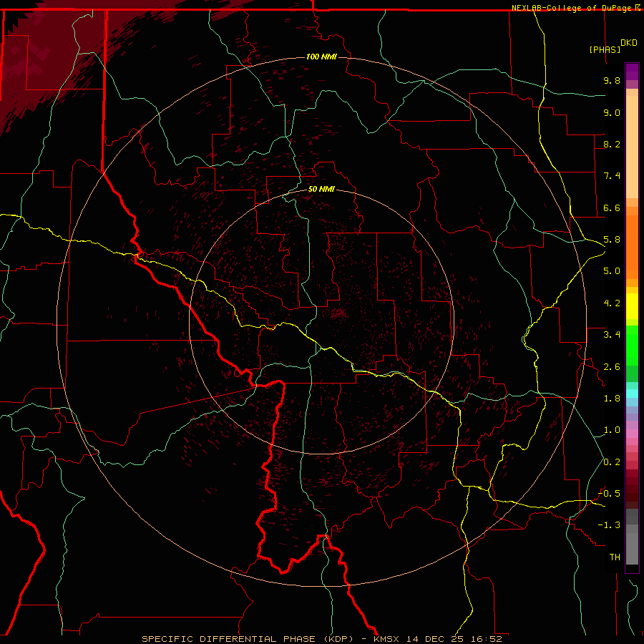Select the DKD product label above legend
The height and width of the screenshot is (644, 644).
pos(628,43)
